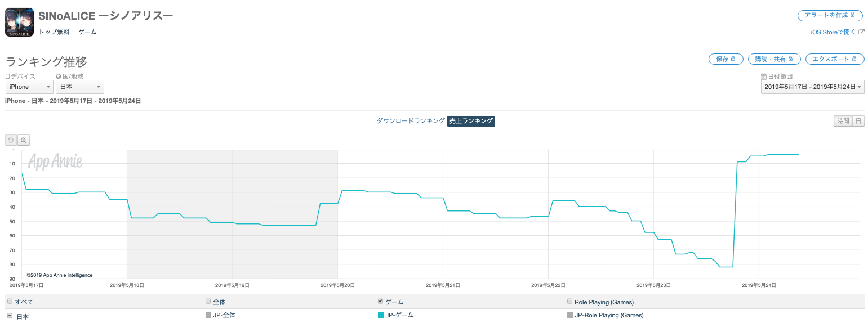Viewport: 868px width, 332px height.
Task: Switch to the ダウンロードランキング tab
Action: [x=411, y=121]
